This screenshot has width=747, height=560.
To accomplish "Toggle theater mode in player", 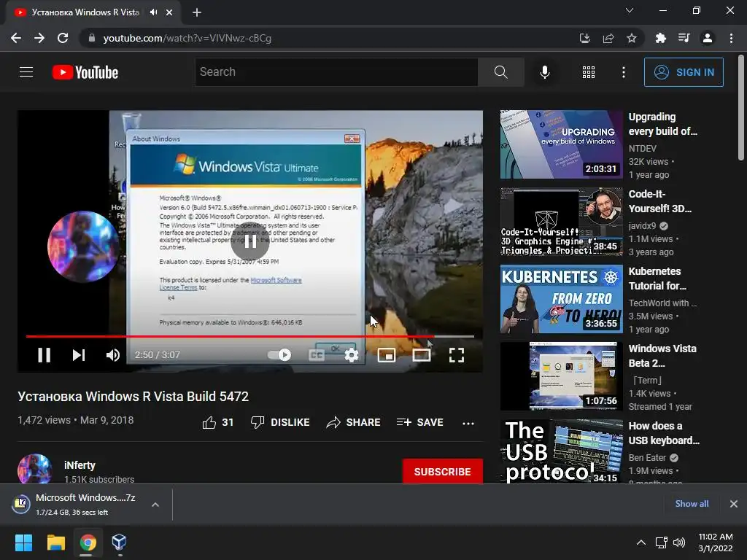I will (x=421, y=355).
